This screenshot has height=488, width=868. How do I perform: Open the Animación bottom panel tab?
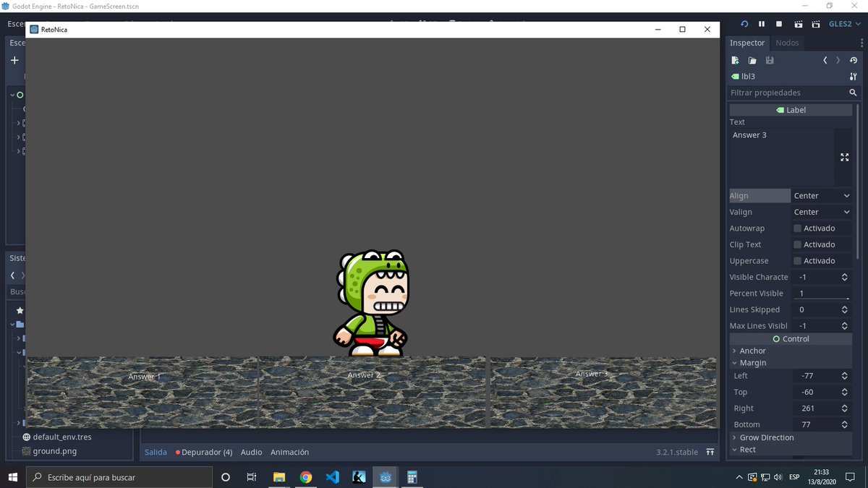289,452
